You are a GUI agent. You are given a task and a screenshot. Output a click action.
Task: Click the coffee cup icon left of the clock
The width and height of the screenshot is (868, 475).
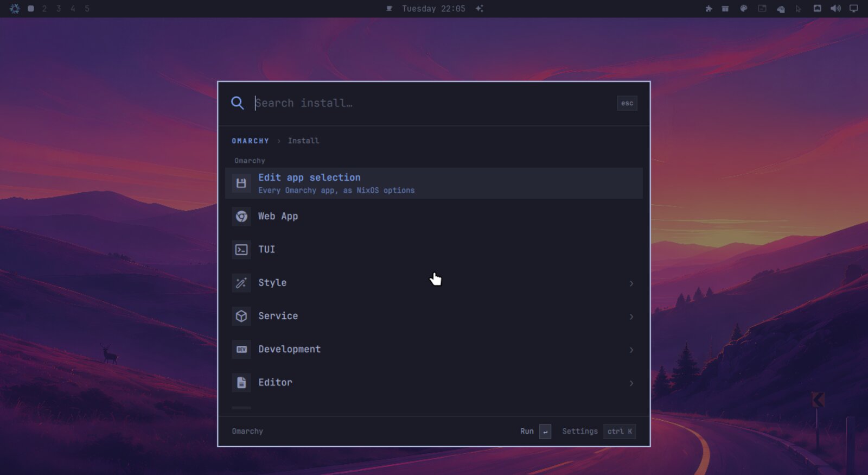(x=389, y=9)
